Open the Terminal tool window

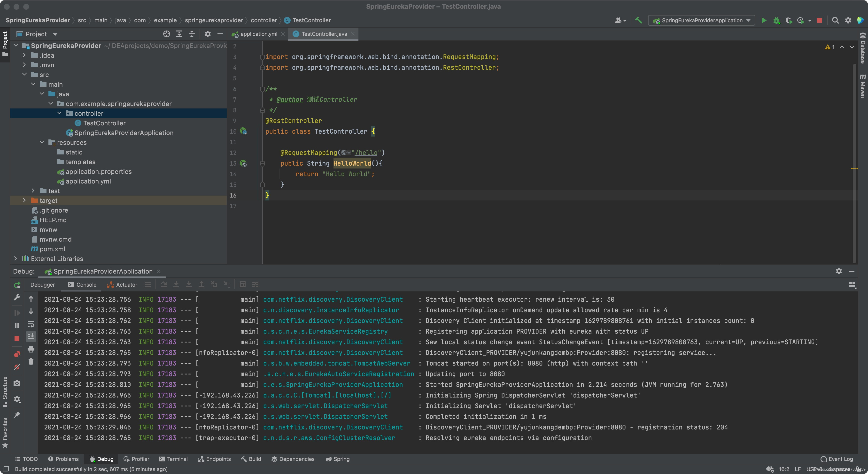[174, 459]
